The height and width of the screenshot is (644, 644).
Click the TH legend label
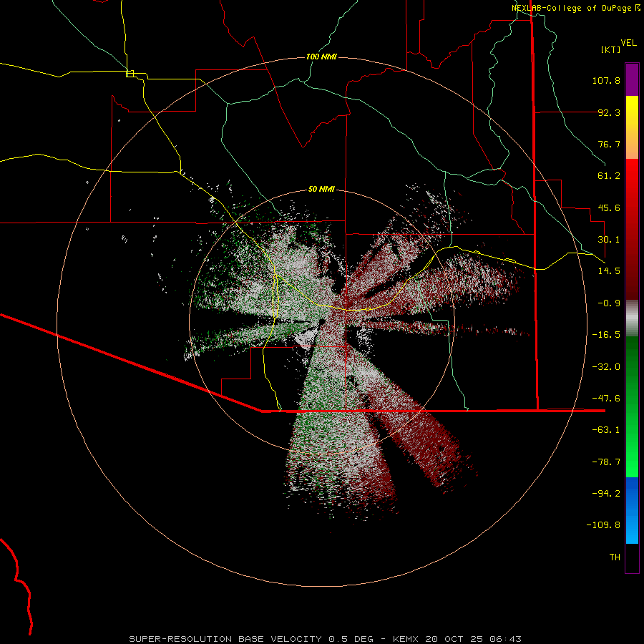point(615,557)
